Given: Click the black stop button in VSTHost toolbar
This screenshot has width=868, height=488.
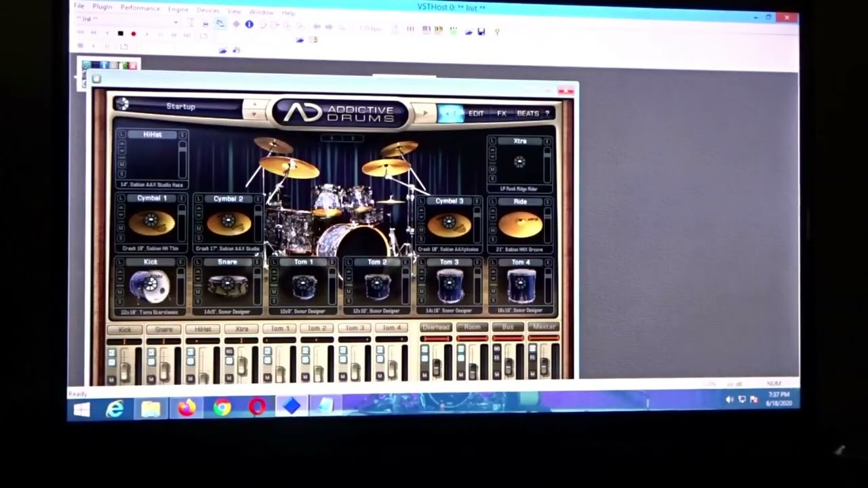Looking at the screenshot, I should 121,33.
